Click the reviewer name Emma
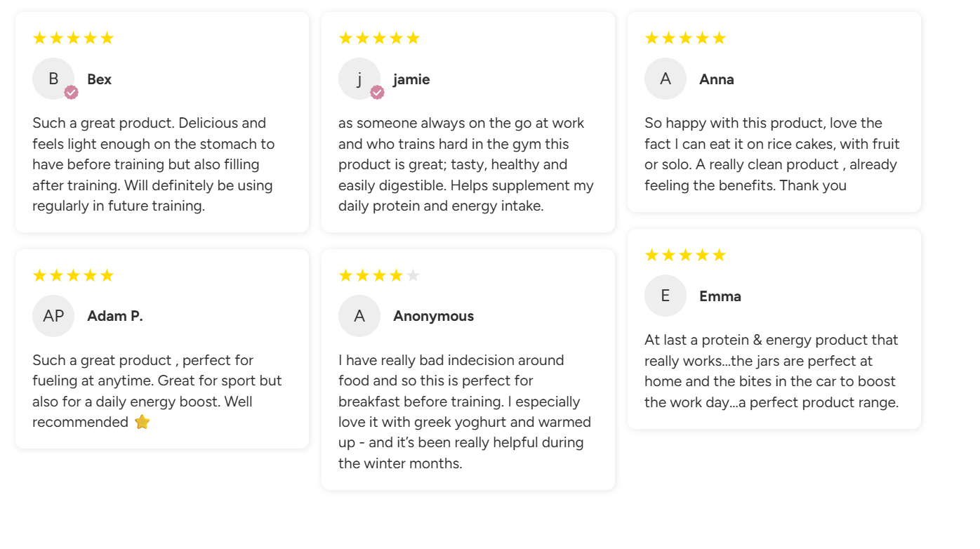 coord(720,296)
